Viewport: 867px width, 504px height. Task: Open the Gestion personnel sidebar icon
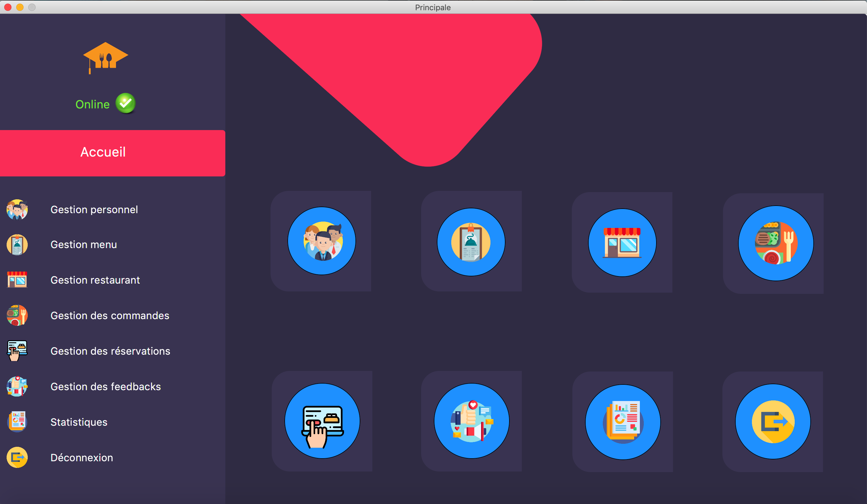point(17,210)
